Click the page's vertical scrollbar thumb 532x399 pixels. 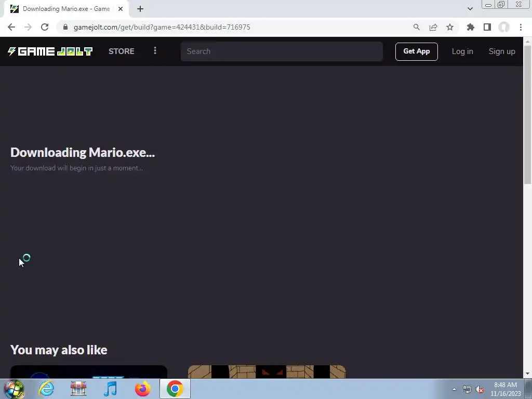tap(527, 114)
